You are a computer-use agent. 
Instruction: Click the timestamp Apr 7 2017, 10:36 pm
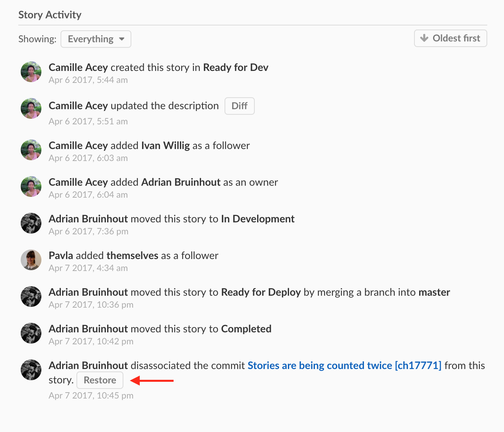(x=91, y=305)
